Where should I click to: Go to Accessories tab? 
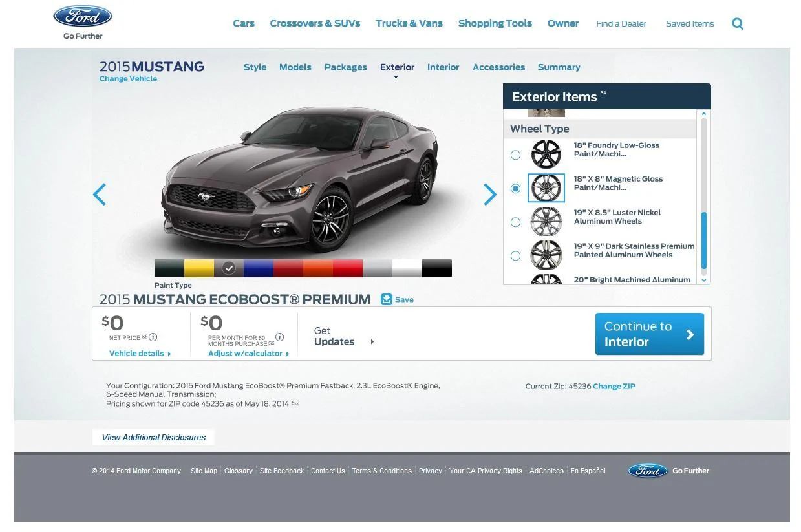click(x=498, y=67)
